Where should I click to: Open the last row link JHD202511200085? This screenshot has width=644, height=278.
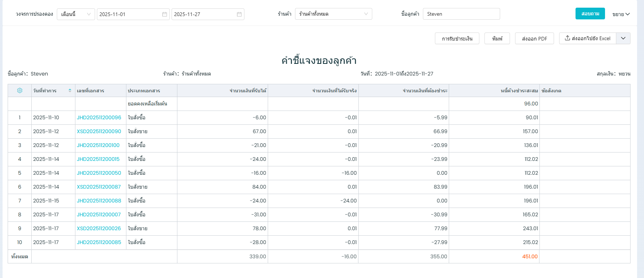(x=99, y=242)
